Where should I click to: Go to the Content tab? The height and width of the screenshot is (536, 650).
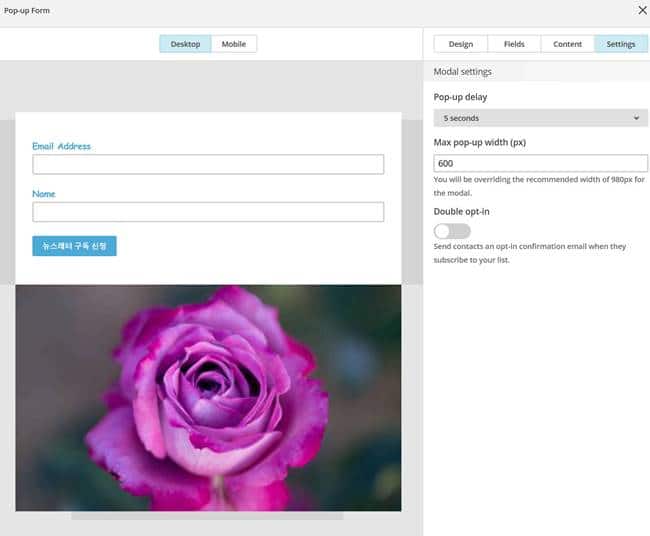(x=567, y=44)
